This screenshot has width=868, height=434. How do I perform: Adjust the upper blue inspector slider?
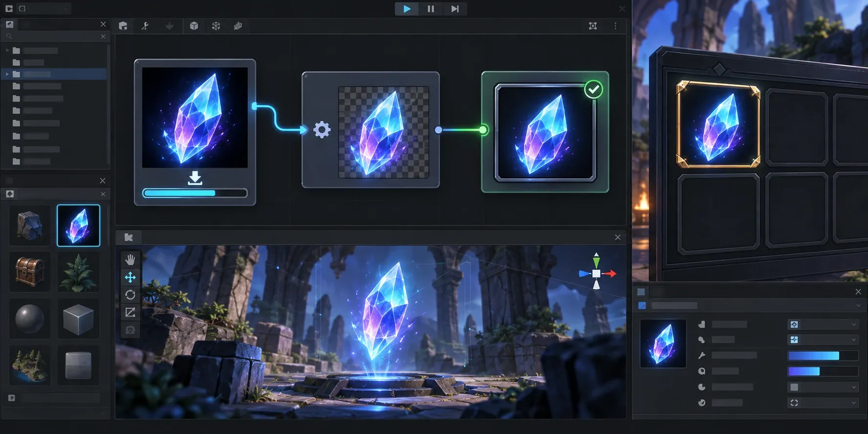click(822, 356)
